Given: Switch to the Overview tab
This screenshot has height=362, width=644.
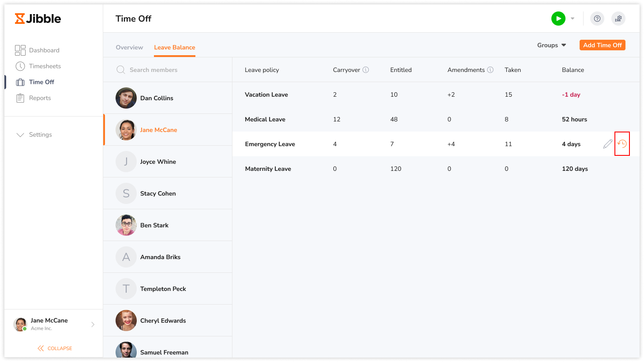Looking at the screenshot, I should click(129, 47).
